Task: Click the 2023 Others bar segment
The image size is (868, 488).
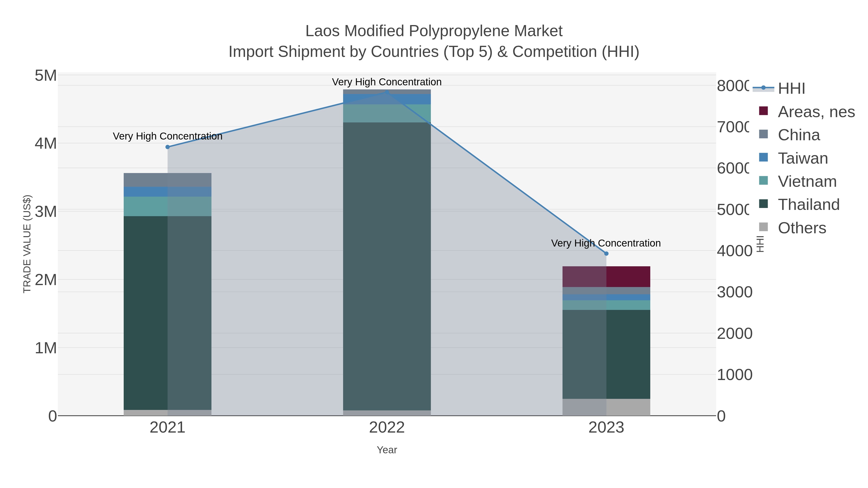Action: [x=606, y=407]
